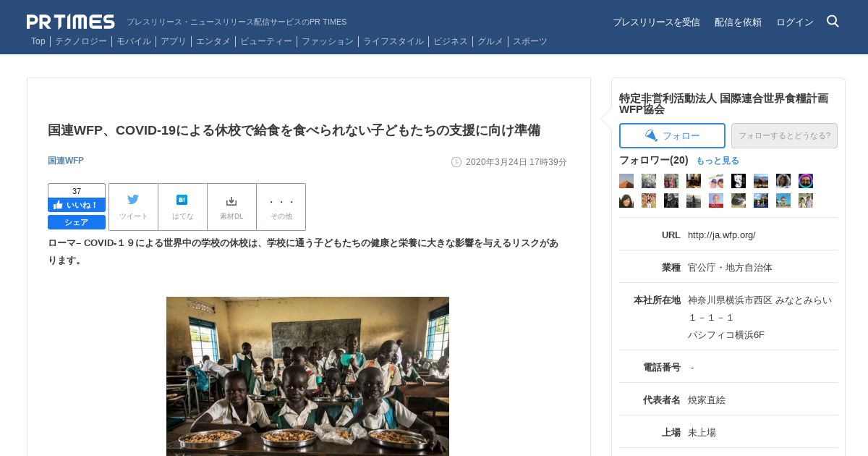This screenshot has height=456, width=868.
Task: Open the グルメ category
Action: [490, 41]
